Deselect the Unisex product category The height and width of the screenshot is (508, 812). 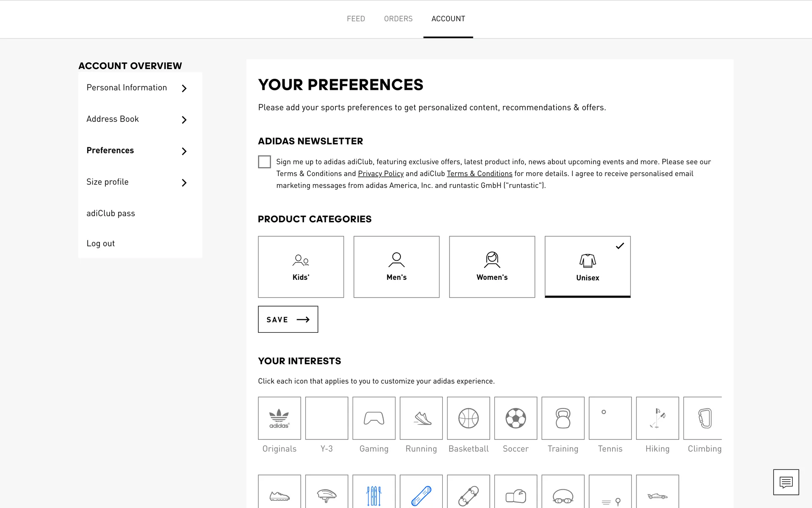tap(587, 267)
